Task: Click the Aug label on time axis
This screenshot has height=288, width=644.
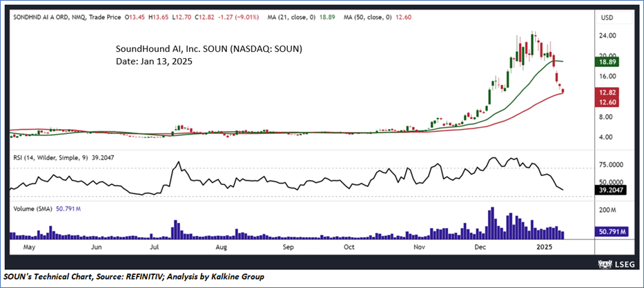Action: click(x=221, y=247)
